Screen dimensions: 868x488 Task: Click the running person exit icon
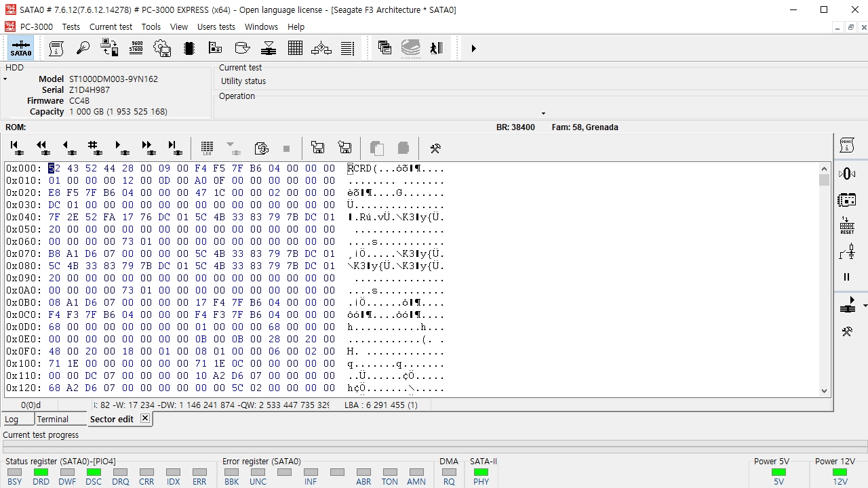click(x=437, y=48)
